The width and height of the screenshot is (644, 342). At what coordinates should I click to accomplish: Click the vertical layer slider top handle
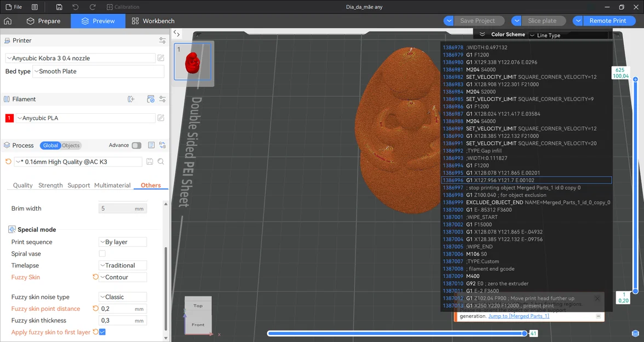click(x=635, y=79)
